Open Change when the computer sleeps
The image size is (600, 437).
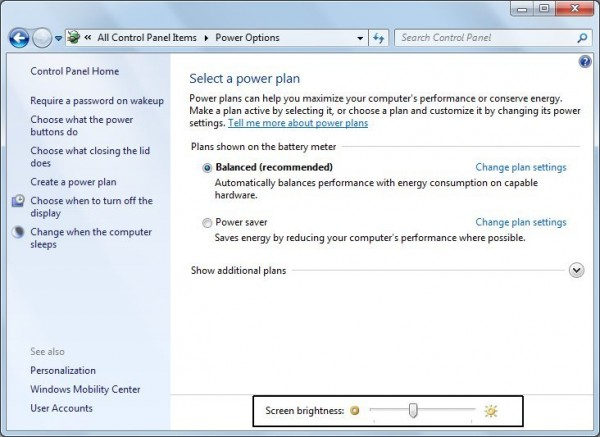click(91, 238)
